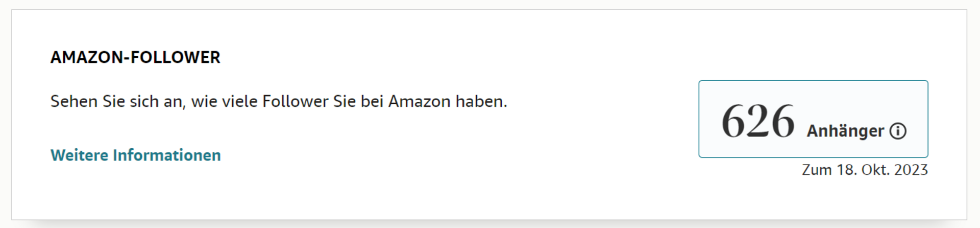Click the AMAZON-FOLLOWER heading
This screenshot has width=980, height=228.
pos(135,57)
